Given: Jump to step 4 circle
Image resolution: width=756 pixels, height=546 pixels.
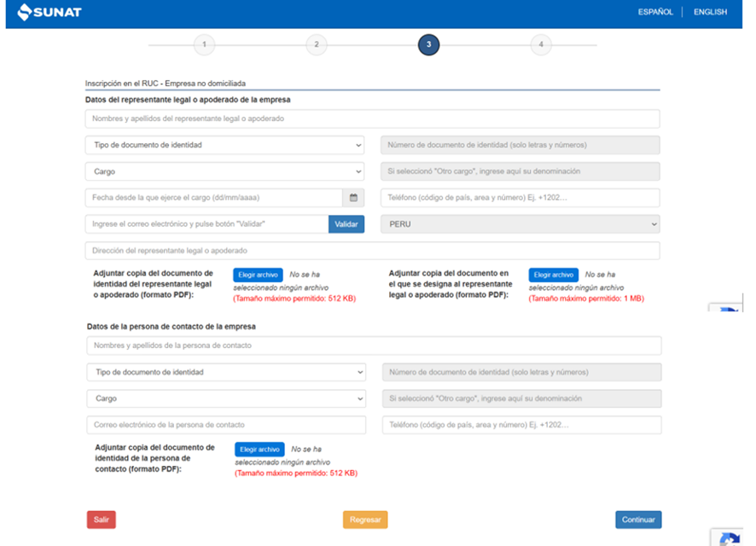Looking at the screenshot, I should coord(540,44).
